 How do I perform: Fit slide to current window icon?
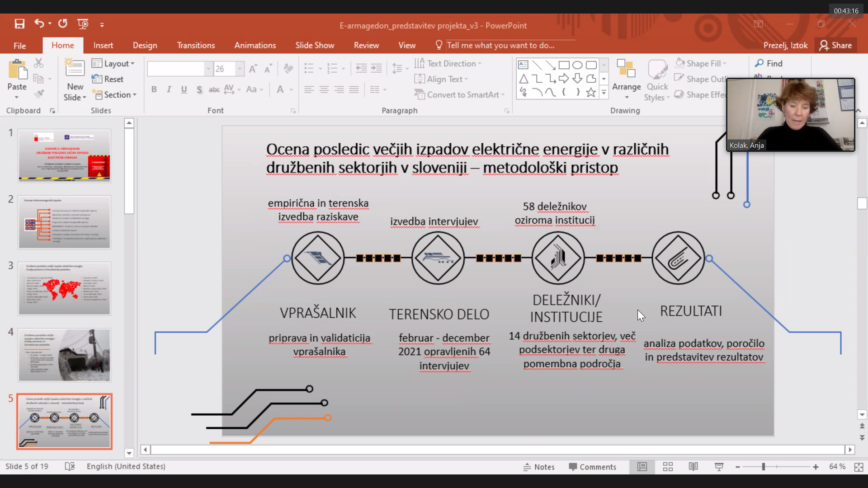tap(859, 467)
